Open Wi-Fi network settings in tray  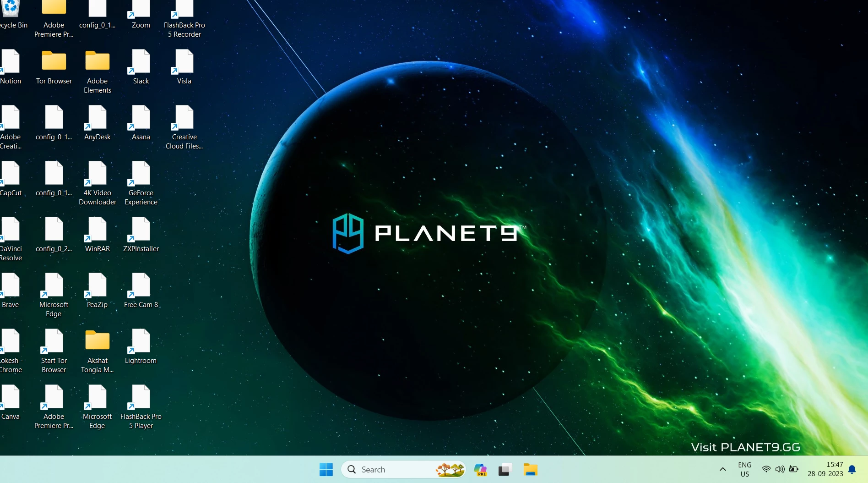click(x=766, y=469)
